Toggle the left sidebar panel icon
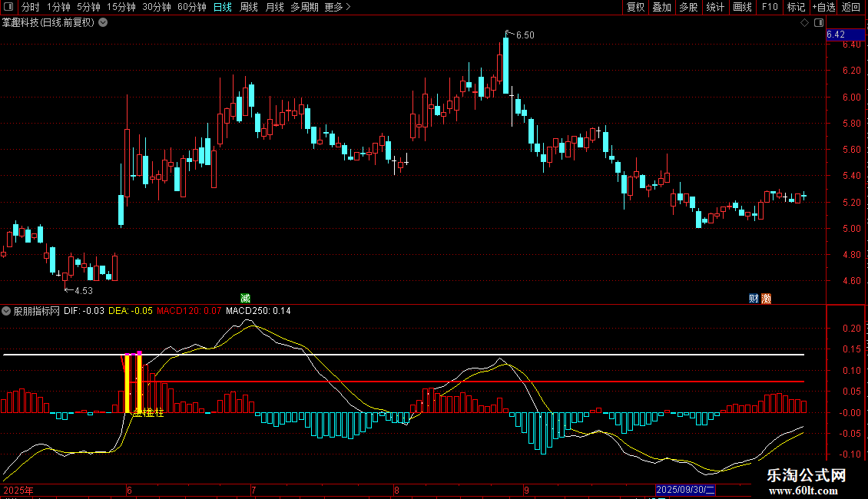 8,7
